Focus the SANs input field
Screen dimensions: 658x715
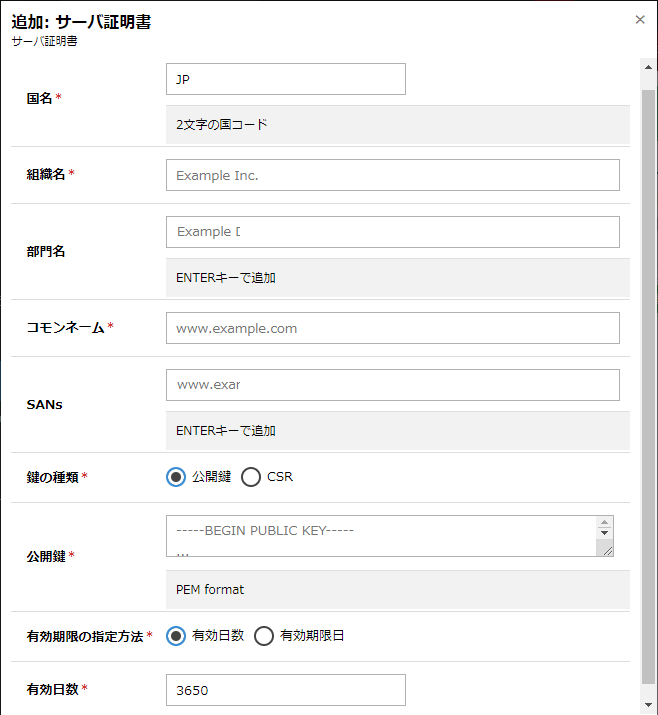pos(393,385)
